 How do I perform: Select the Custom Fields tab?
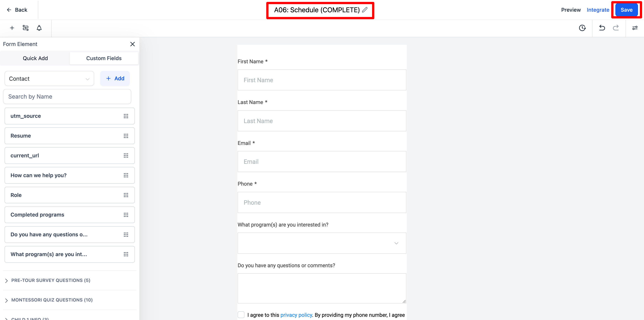104,58
